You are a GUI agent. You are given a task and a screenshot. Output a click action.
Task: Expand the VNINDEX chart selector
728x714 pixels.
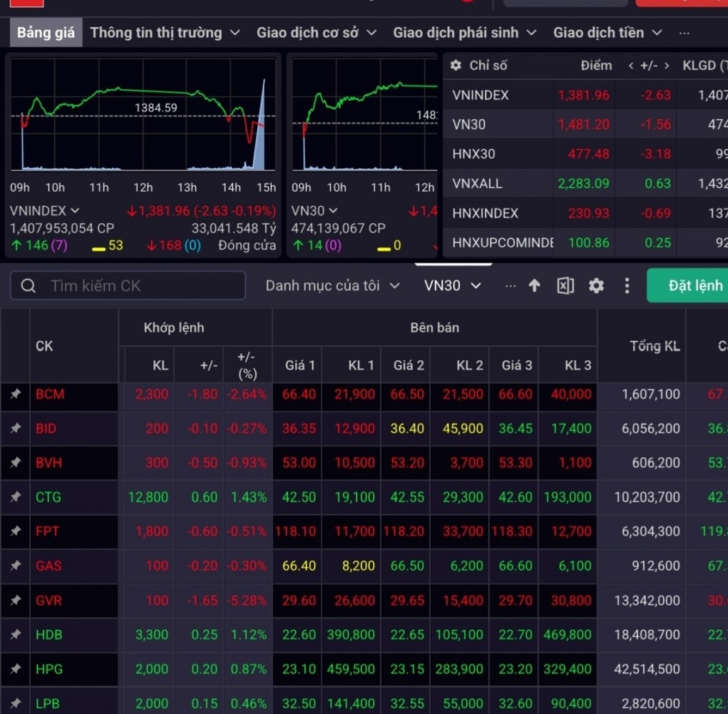(45, 211)
